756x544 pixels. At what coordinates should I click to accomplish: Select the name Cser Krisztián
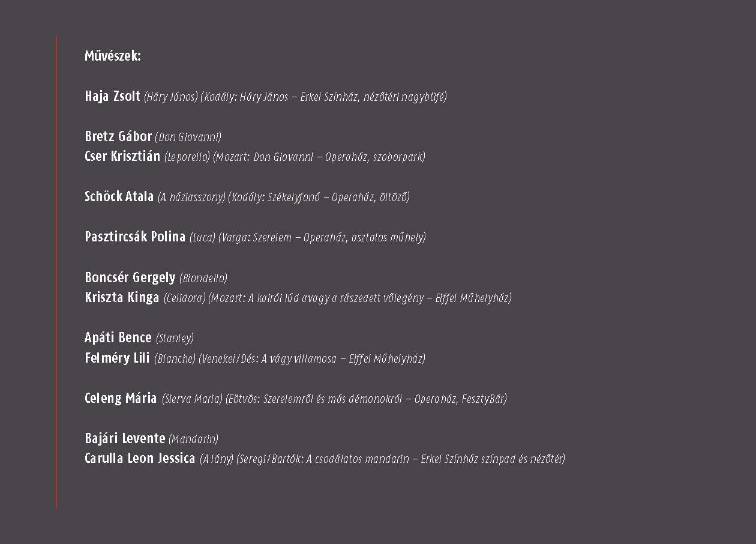(x=122, y=156)
